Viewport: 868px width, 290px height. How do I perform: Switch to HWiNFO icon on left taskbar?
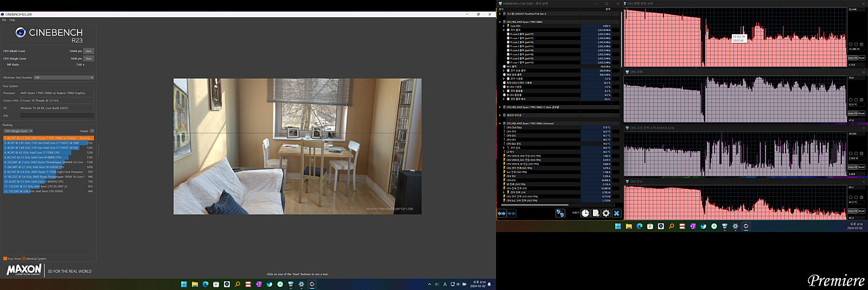click(291, 284)
